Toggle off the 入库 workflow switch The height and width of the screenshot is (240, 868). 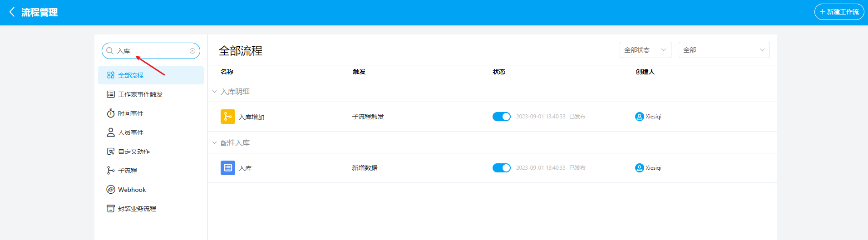502,168
